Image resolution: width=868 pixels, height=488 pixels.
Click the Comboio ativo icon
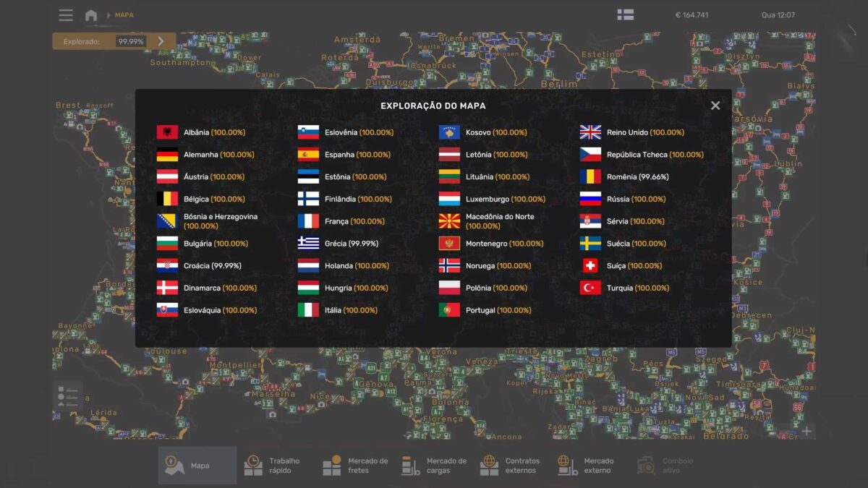click(646, 466)
